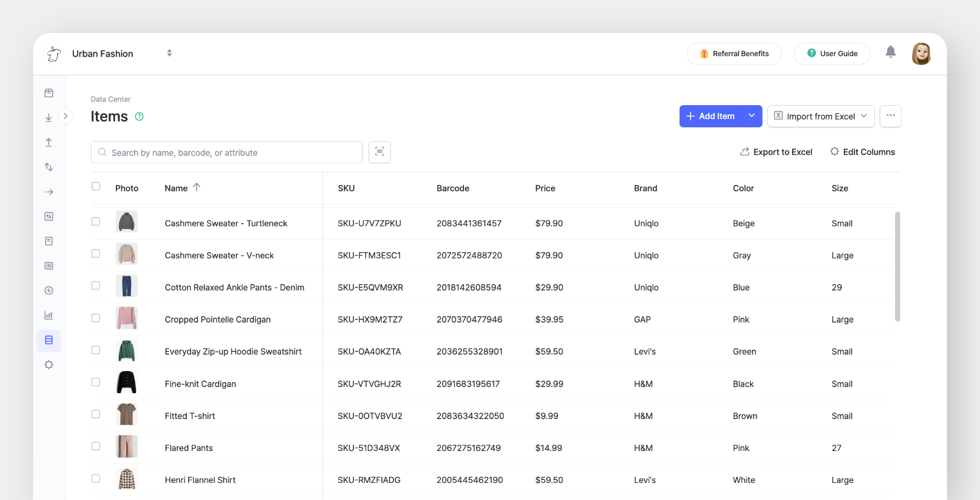The image size is (980, 500).
Task: Open the Urban Fashion team switcher
Action: tap(169, 53)
